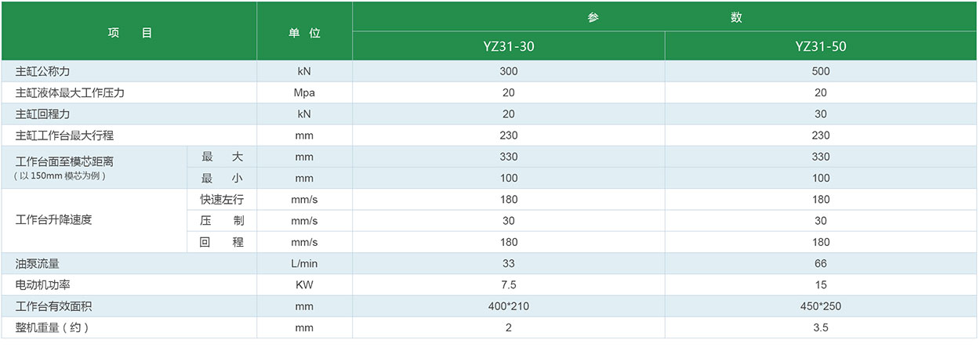Click the 400*210 value cell

(508, 306)
